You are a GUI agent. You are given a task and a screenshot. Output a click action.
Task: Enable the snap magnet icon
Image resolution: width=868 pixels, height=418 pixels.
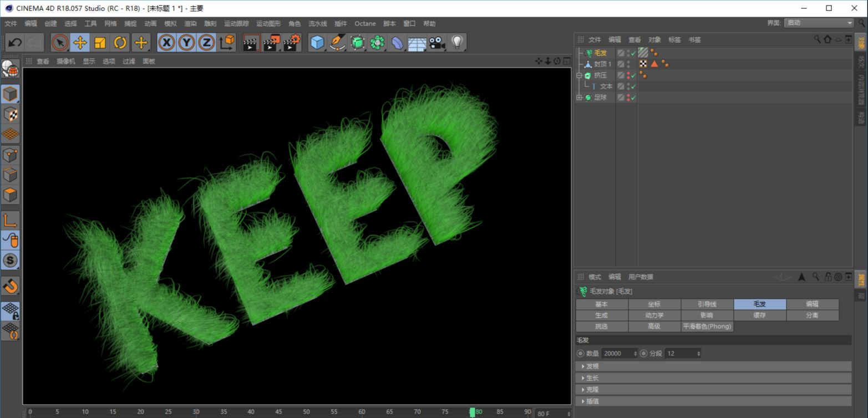click(11, 286)
